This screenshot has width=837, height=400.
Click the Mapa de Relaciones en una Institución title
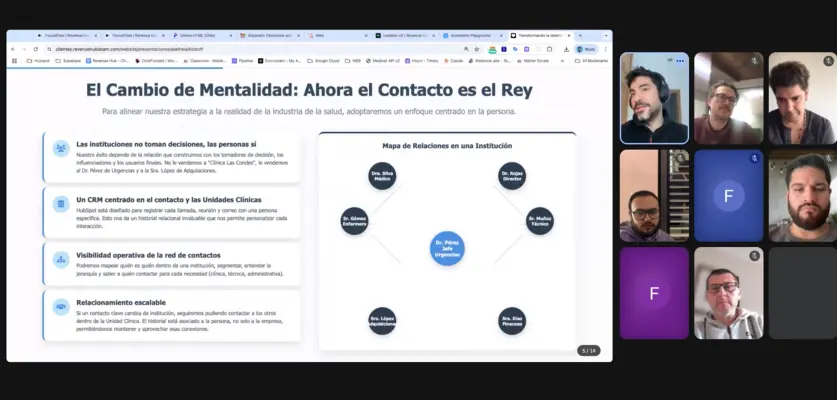tap(447, 145)
